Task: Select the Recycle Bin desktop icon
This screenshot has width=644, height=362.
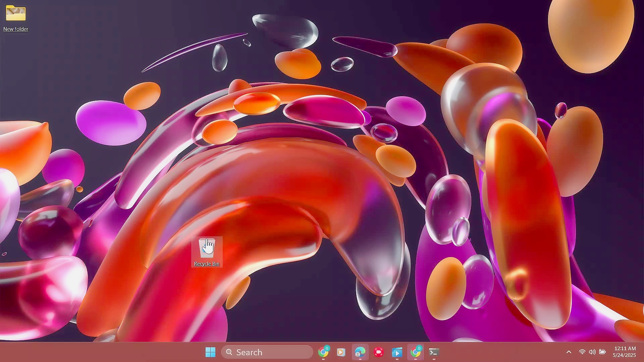Action: tap(207, 248)
